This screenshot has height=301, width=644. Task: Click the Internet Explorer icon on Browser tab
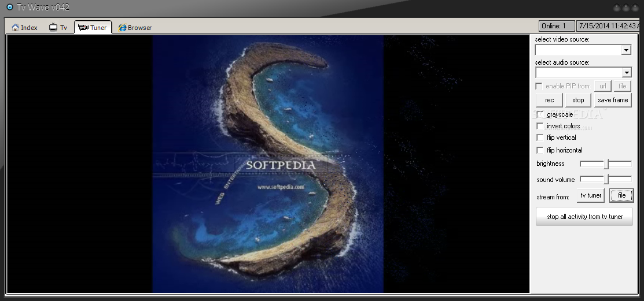pyautogui.click(x=122, y=28)
